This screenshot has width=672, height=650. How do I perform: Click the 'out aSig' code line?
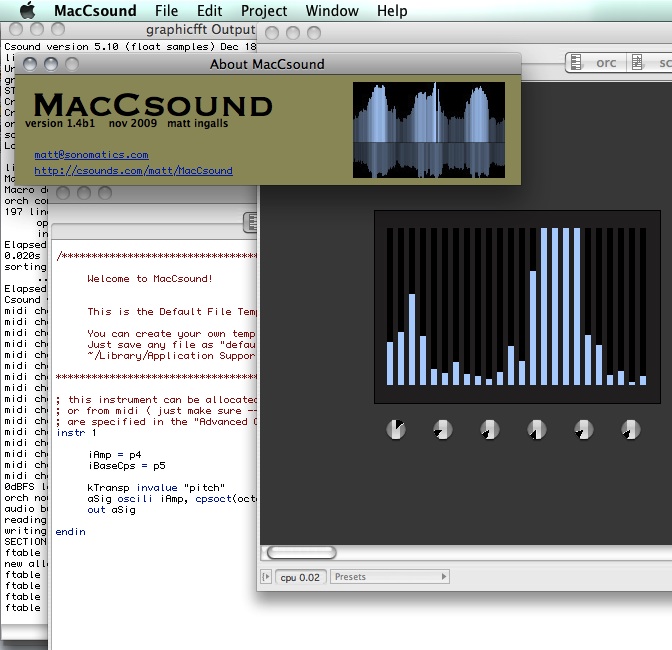111,509
